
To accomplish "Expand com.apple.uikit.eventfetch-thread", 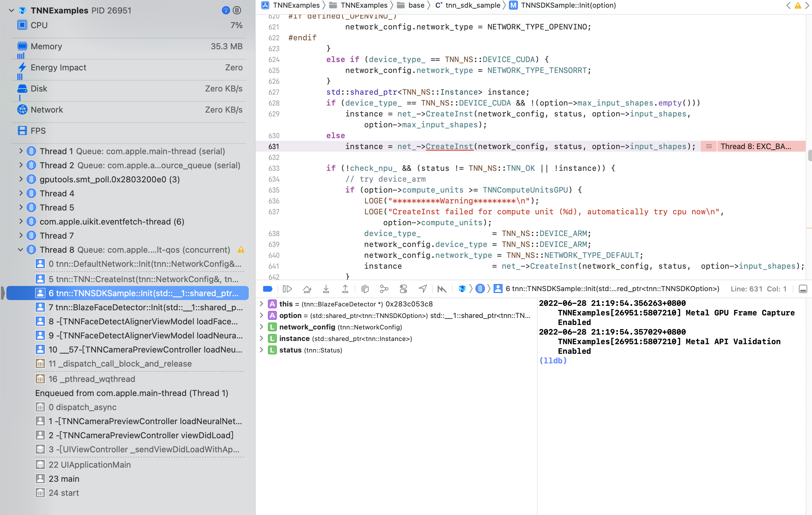I will 21,221.
